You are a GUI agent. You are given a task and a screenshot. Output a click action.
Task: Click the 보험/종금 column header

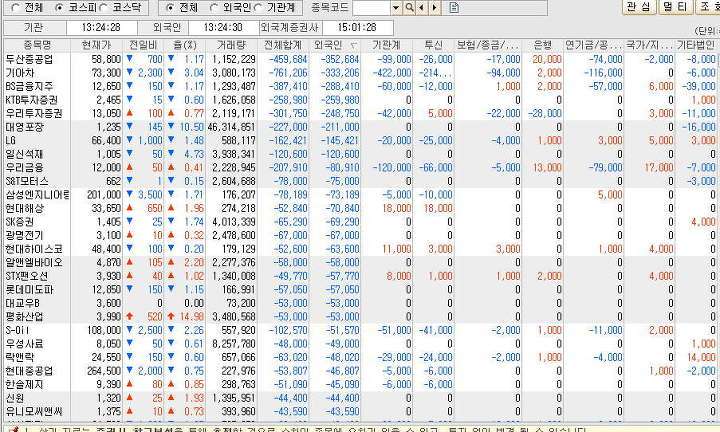click(x=488, y=45)
